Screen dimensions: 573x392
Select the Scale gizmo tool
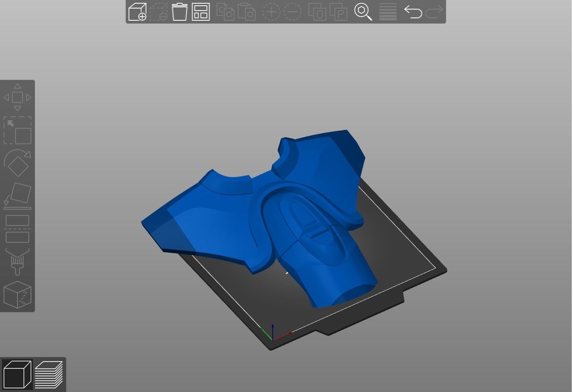pyautogui.click(x=17, y=130)
